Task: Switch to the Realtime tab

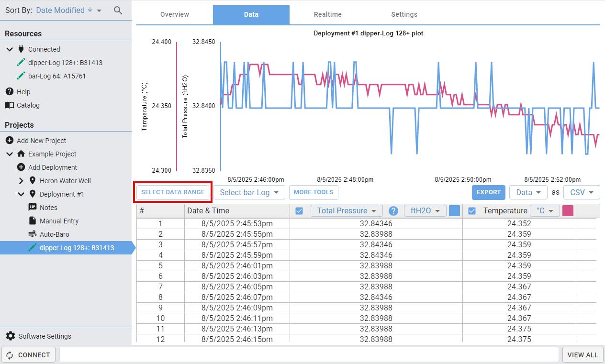Action: tap(328, 14)
